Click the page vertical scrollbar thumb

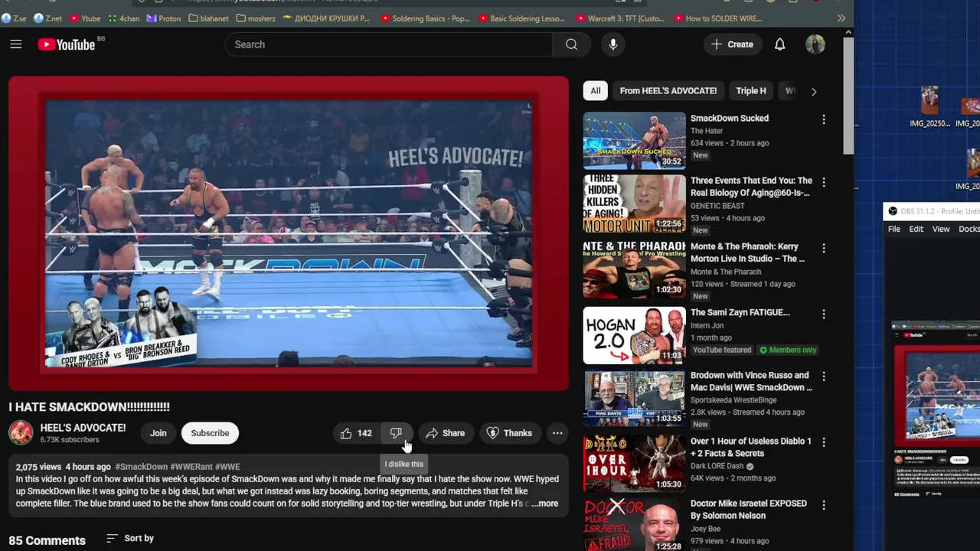point(848,96)
